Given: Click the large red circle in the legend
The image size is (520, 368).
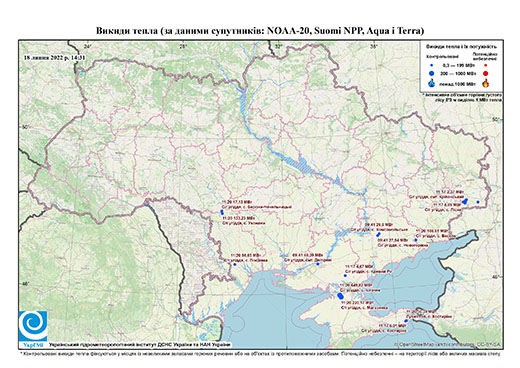Looking at the screenshot, I should pyautogui.click(x=485, y=73).
